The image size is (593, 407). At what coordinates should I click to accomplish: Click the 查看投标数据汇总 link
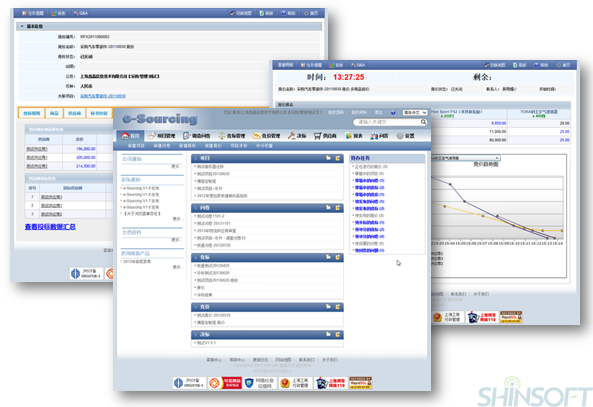pyautogui.click(x=50, y=227)
